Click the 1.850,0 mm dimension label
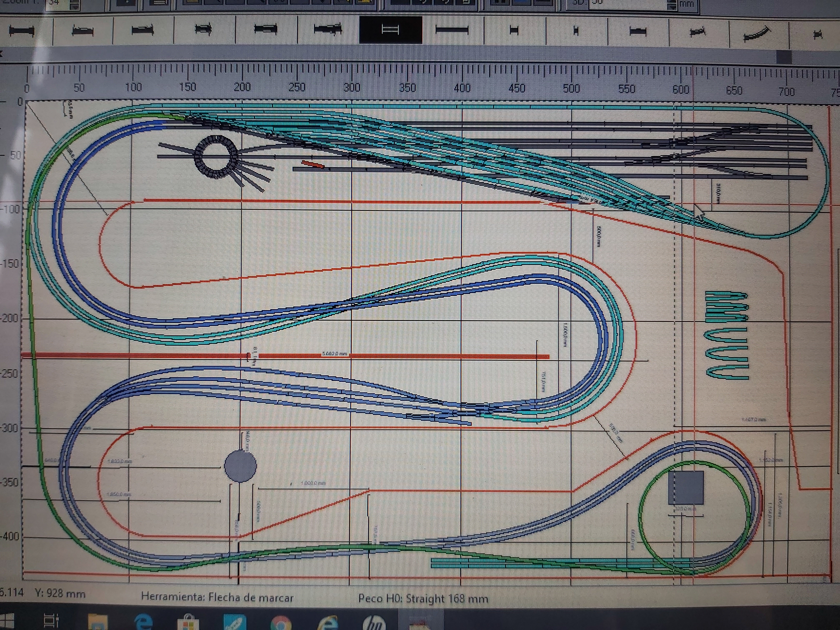The image size is (840, 630). click(119, 494)
